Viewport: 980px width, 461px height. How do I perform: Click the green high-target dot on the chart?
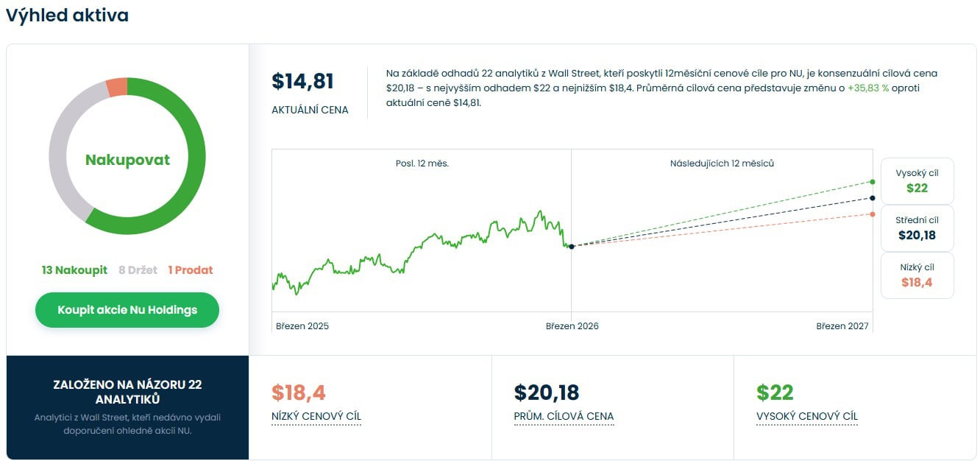(x=873, y=181)
